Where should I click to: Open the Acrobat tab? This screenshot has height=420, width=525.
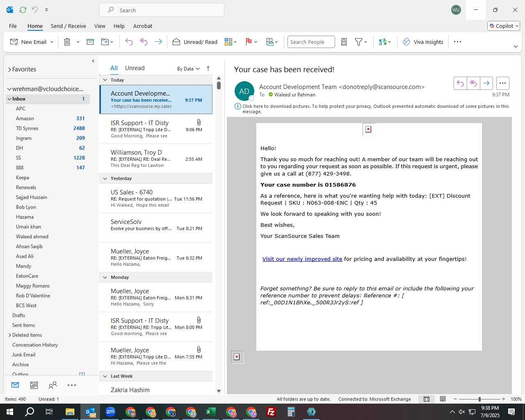[143, 26]
